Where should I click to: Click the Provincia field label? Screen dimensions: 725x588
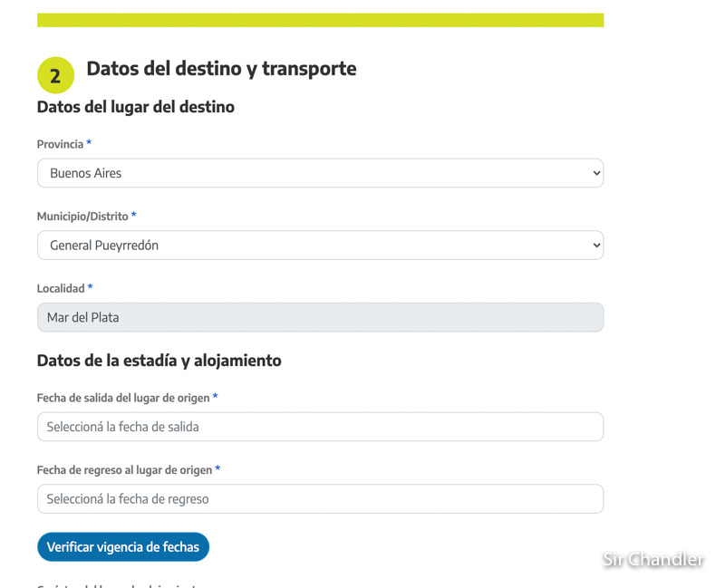60,144
